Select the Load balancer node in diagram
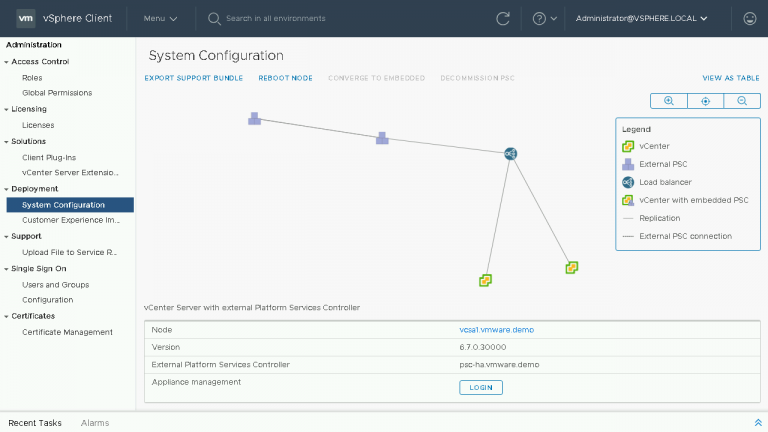This screenshot has width=768, height=432. (x=510, y=154)
